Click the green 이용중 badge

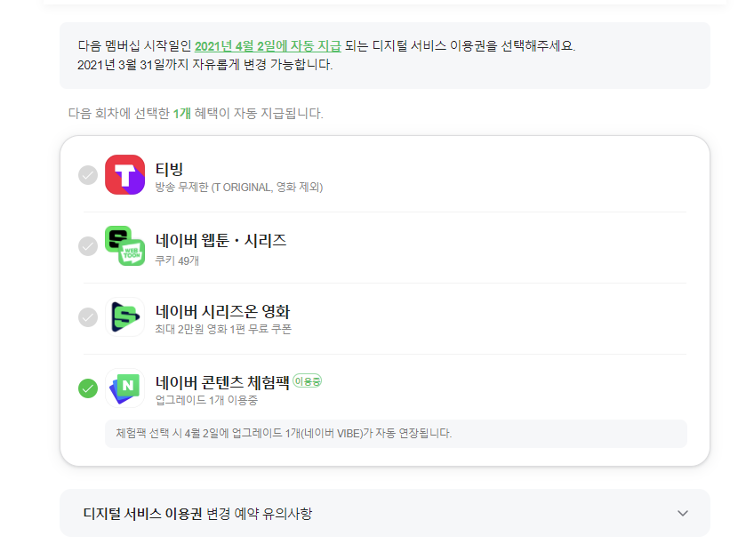tap(308, 381)
